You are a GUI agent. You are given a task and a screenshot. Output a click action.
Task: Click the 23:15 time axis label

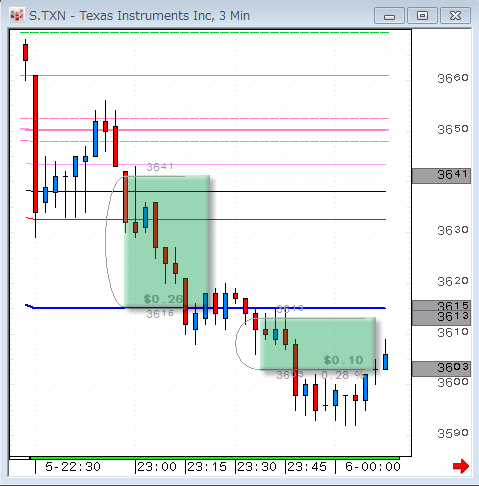(x=207, y=467)
